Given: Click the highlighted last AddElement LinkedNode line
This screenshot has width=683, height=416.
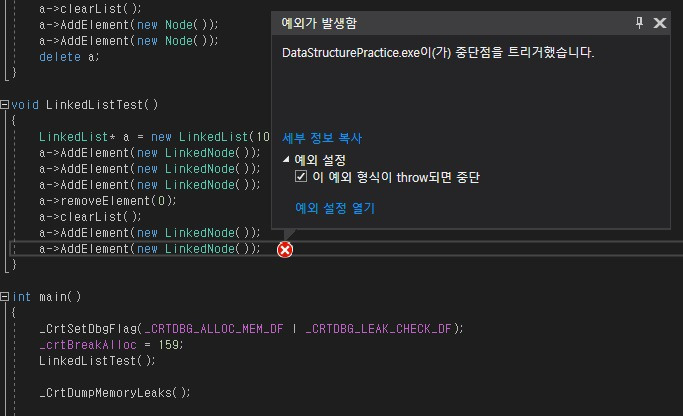Looking at the screenshot, I should coord(149,249).
